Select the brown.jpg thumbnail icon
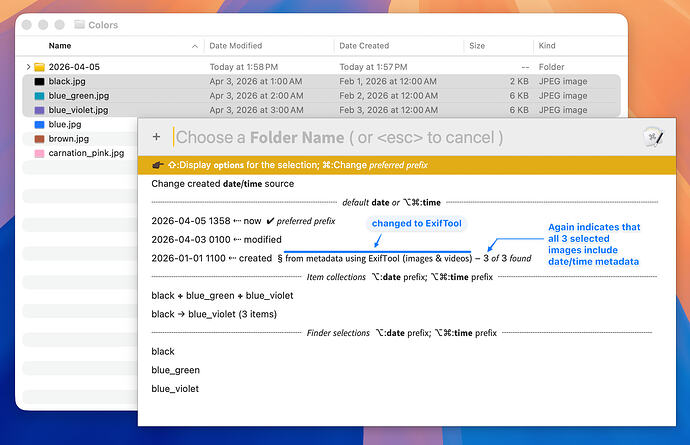690x445 pixels. pos(40,139)
